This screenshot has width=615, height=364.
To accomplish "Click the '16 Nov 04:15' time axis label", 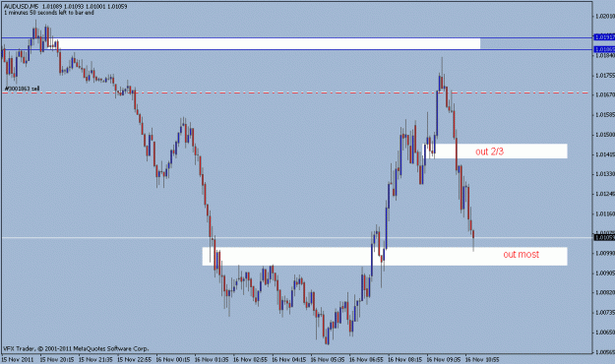I will coord(288,359).
